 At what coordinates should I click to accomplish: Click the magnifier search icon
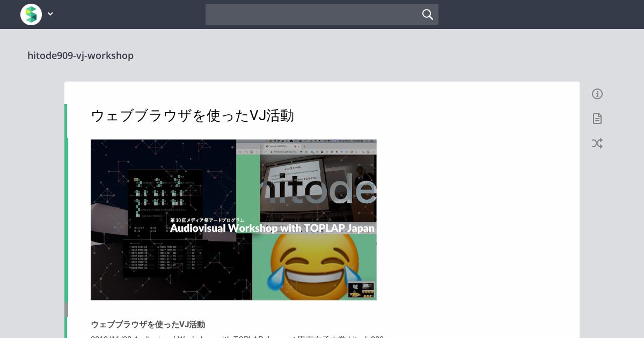click(x=427, y=14)
